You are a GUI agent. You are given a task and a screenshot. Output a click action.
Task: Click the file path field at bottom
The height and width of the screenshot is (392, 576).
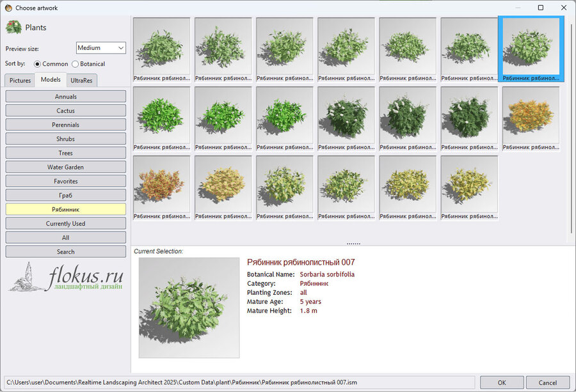pyautogui.click(x=239, y=382)
